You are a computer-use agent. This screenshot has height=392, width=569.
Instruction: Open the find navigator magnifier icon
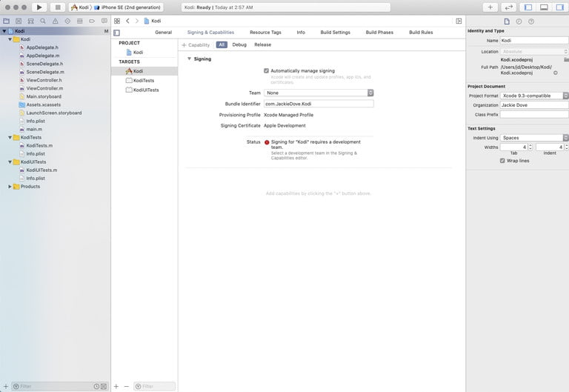pyautogui.click(x=43, y=21)
